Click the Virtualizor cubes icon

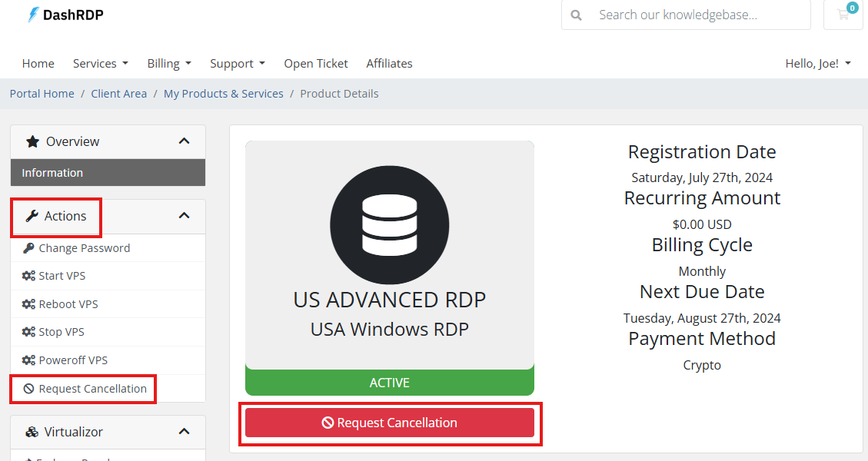coord(32,432)
